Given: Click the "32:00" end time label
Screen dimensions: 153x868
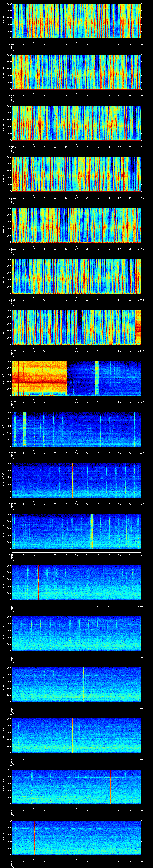Looking at the screenshot, I should point(141,44).
